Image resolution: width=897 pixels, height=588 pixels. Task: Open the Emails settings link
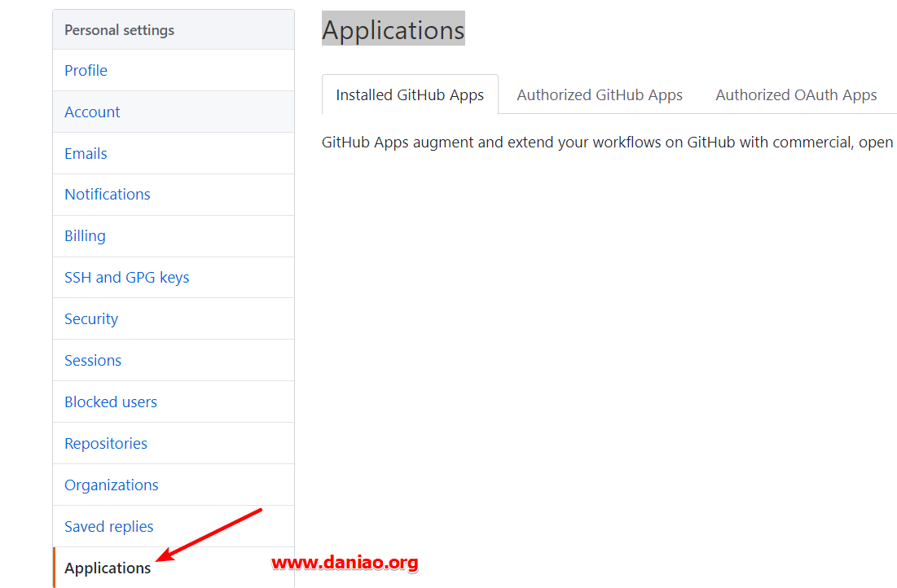(x=174, y=153)
